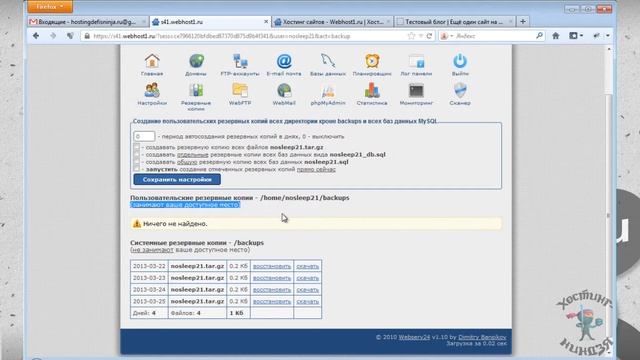Click скачать for 2013-03-25 backup
640x360 pixels.
[307, 301]
